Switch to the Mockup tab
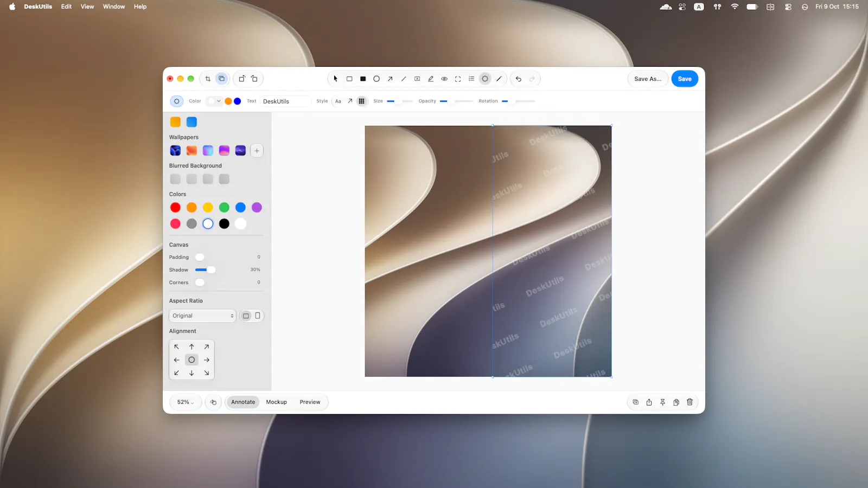 pyautogui.click(x=276, y=402)
